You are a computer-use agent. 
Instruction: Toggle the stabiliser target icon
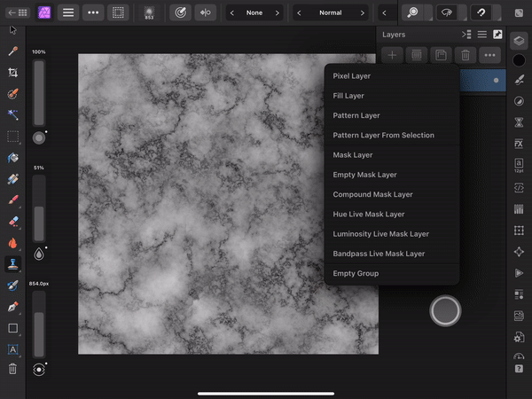181,12
